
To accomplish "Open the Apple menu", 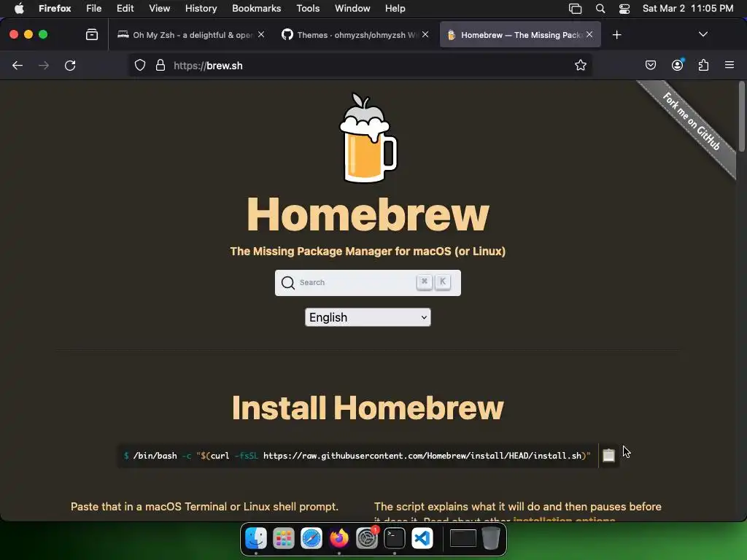I will click(19, 8).
